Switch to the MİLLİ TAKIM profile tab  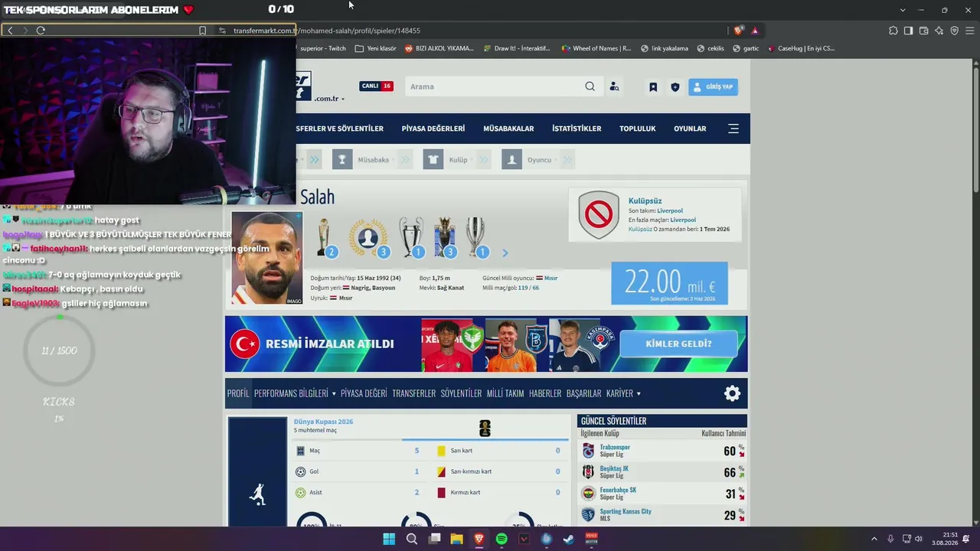tap(505, 393)
